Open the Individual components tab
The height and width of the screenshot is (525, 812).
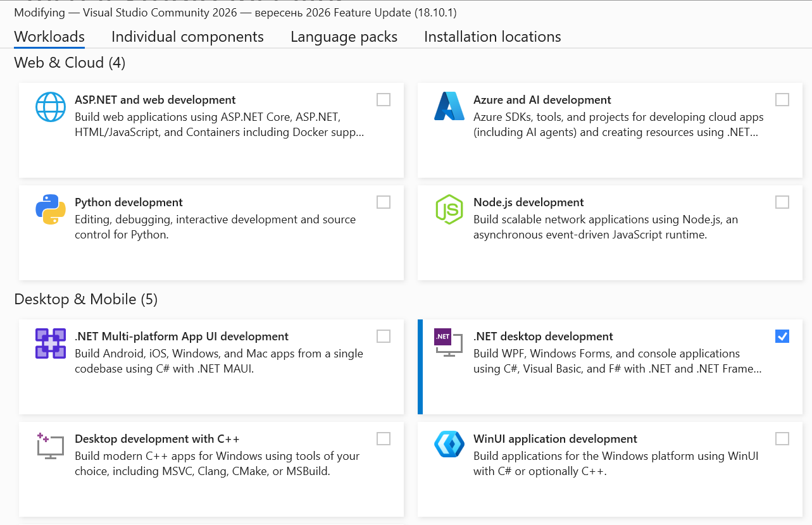click(x=187, y=37)
